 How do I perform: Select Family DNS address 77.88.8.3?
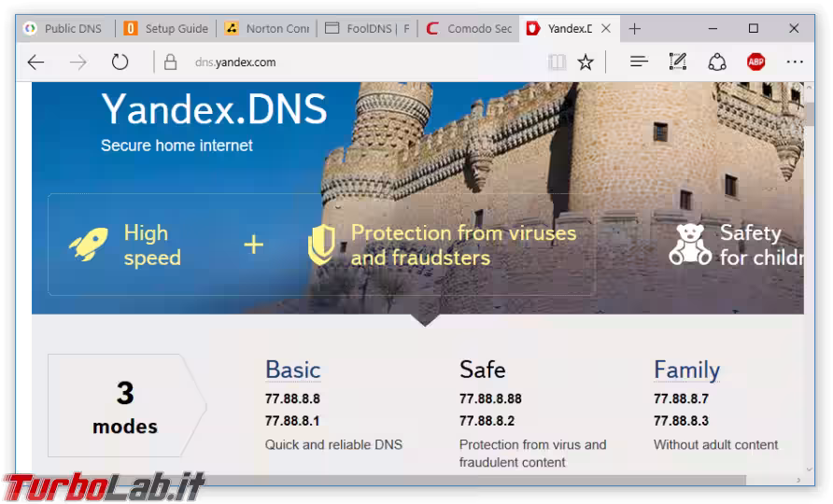(681, 421)
